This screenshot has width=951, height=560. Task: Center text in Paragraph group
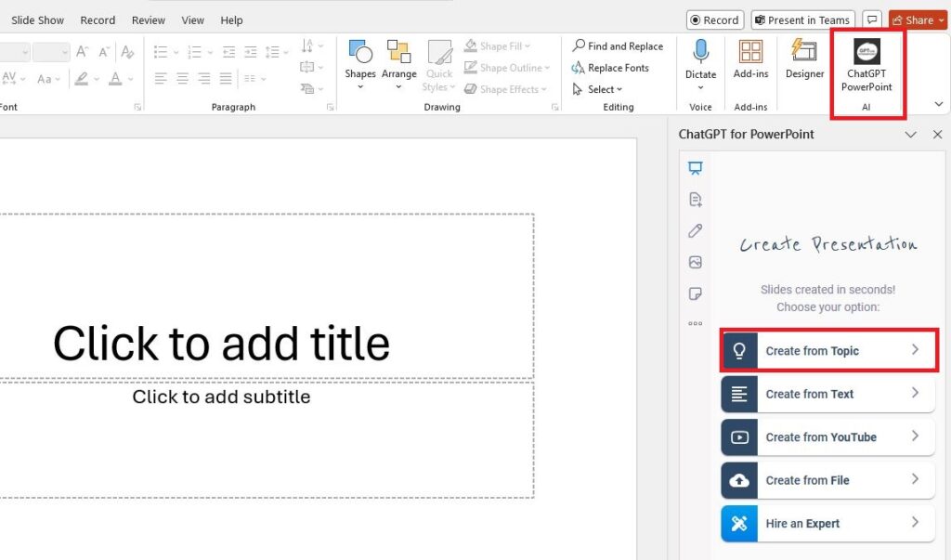[x=183, y=78]
